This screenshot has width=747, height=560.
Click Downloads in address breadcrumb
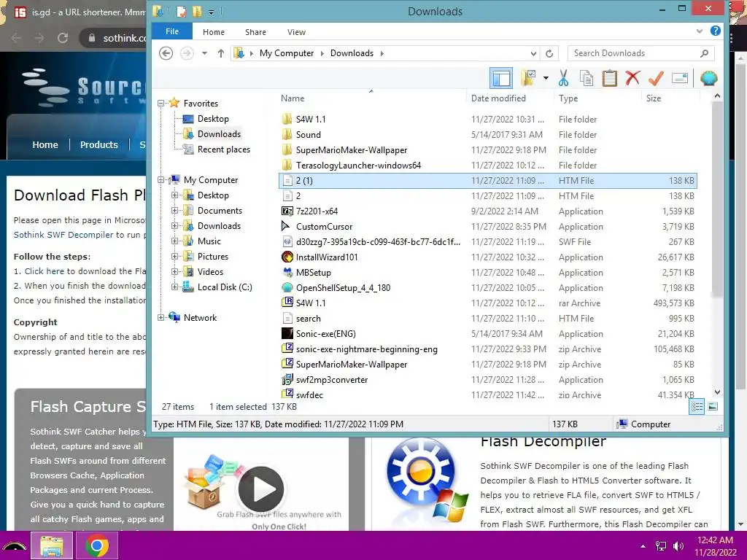[352, 53]
